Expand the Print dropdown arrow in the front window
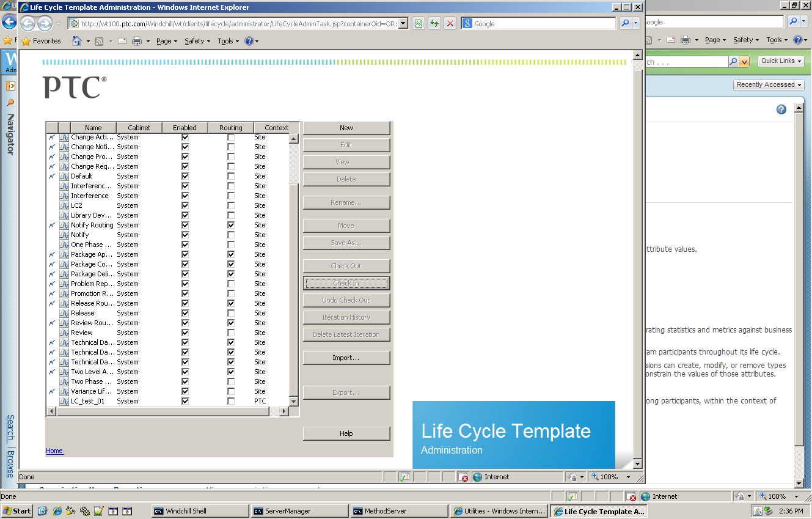The width and height of the screenshot is (812, 519). [x=147, y=42]
